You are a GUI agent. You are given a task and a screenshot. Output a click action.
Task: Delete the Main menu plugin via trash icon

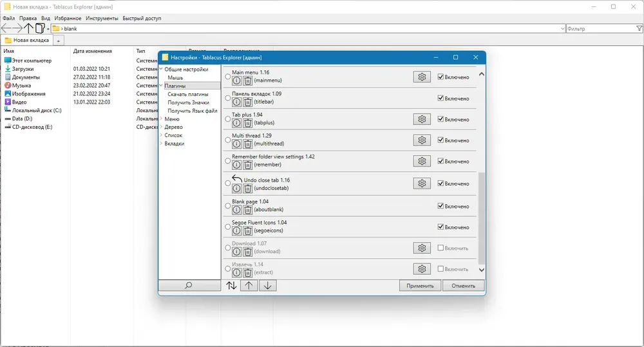tap(248, 80)
